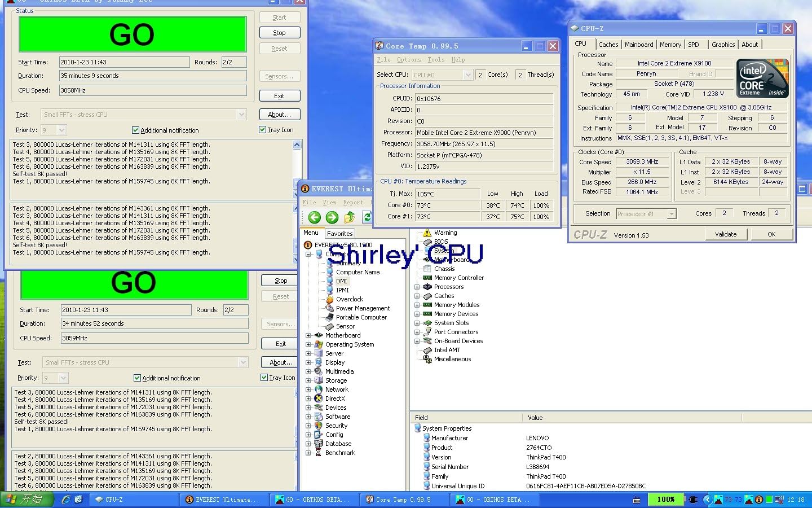Uncheck Additional notification in the 3059MHz ORTHOS window

(x=137, y=378)
